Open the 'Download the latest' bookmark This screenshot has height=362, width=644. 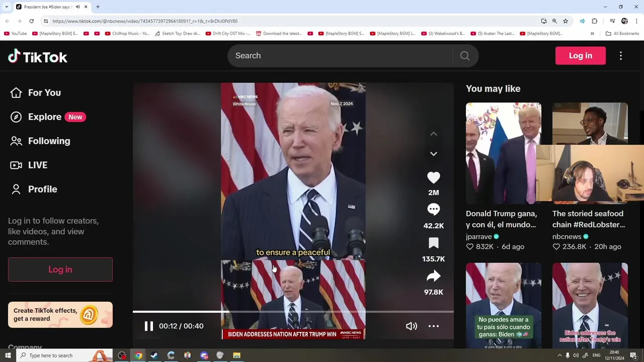click(279, 34)
